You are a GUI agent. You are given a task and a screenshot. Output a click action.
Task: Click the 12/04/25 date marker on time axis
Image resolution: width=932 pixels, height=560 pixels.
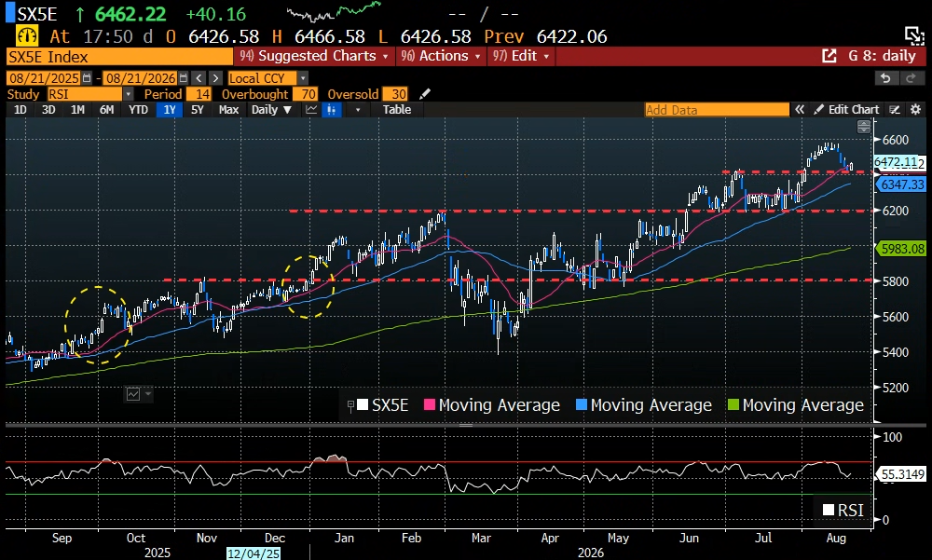[x=254, y=553]
